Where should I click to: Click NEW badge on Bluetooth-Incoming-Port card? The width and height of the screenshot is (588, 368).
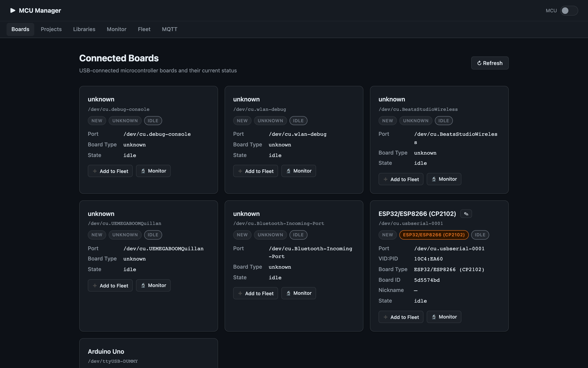click(x=242, y=235)
